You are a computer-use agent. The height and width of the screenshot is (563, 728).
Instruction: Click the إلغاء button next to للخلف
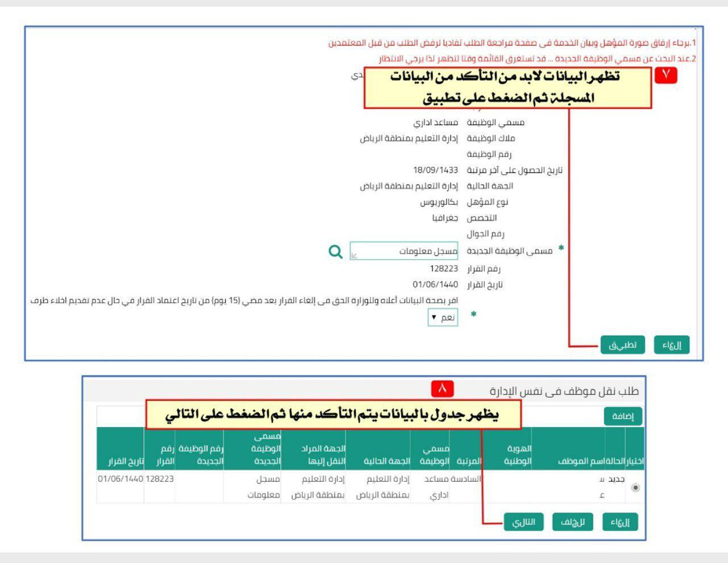tap(621, 522)
